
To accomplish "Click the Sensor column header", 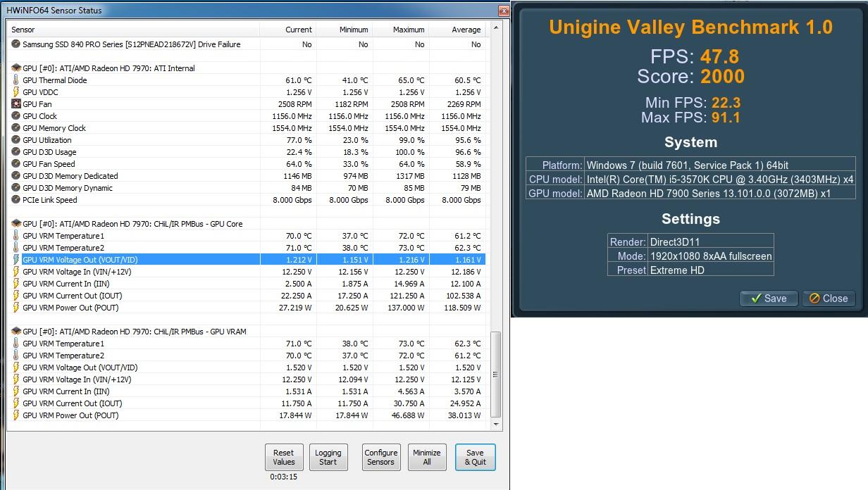I will click(x=133, y=30).
